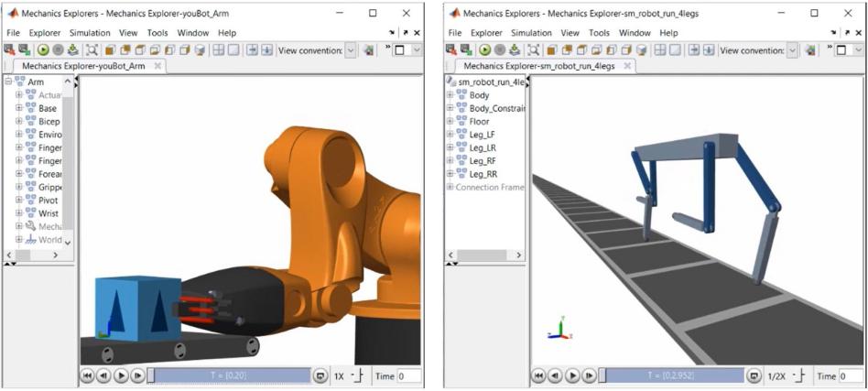Viewport: 868px width, 391px height.
Task: Select the Wrist item in the Arm tree
Action: (x=48, y=212)
